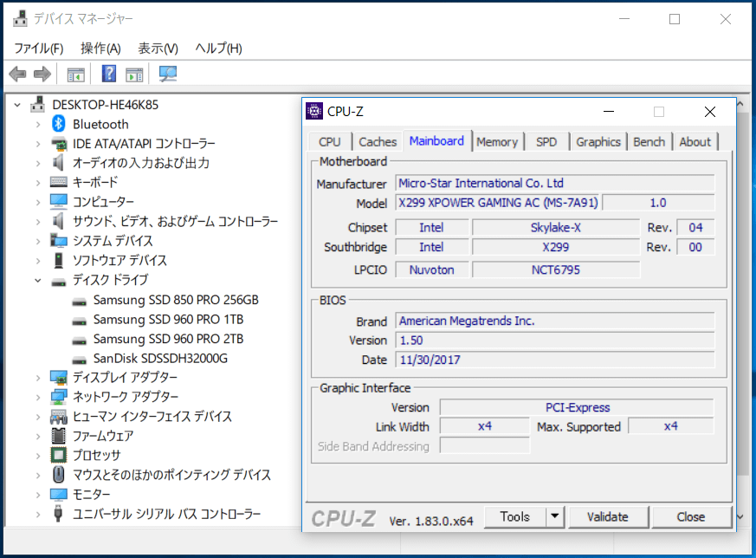
Task: Open the ファイル(F) menu
Action: 39,49
